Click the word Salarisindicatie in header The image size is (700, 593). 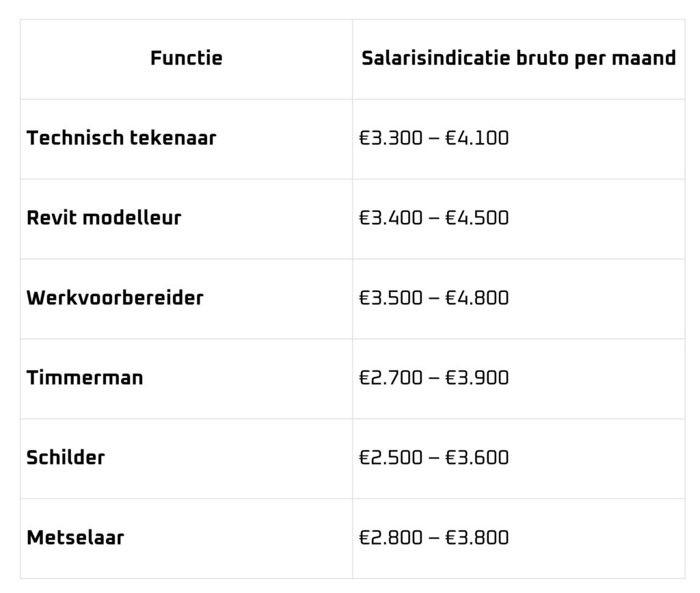click(435, 58)
